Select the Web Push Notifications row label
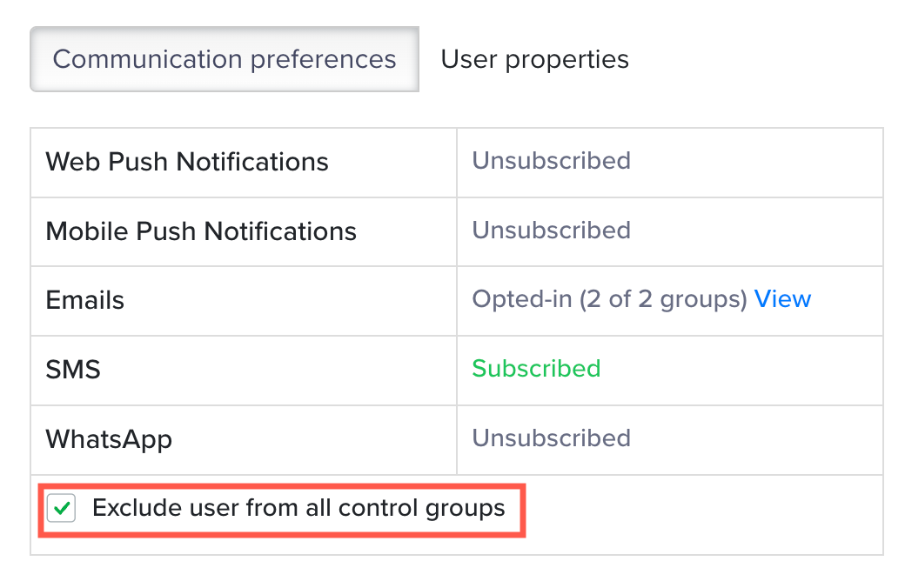This screenshot has width=905, height=588. click(x=187, y=162)
